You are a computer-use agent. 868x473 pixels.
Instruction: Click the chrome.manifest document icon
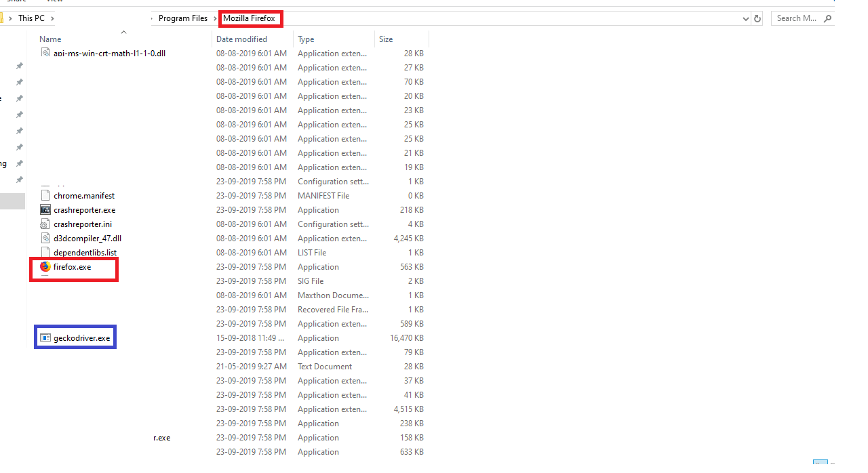coord(45,195)
